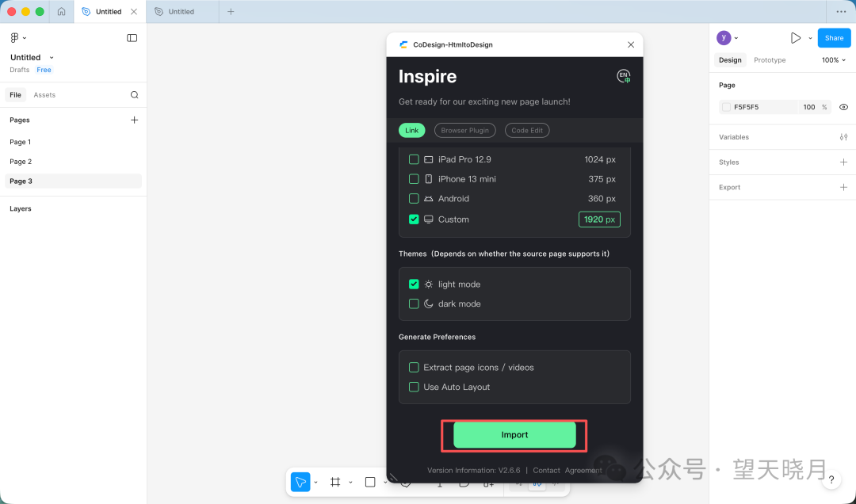Click the 'Version Information: V2.6.6' text
The width and height of the screenshot is (856, 504).
coord(473,470)
